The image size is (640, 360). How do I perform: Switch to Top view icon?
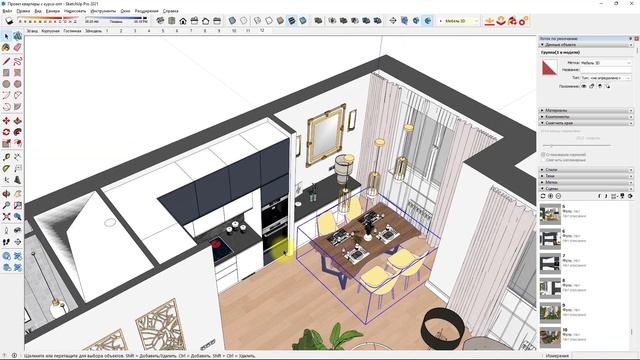click(171, 20)
